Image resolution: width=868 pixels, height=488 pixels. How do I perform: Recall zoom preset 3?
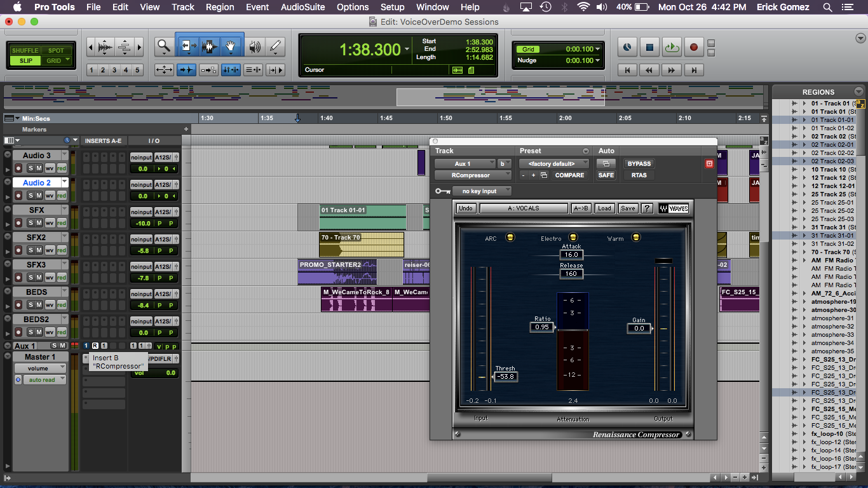click(x=114, y=70)
